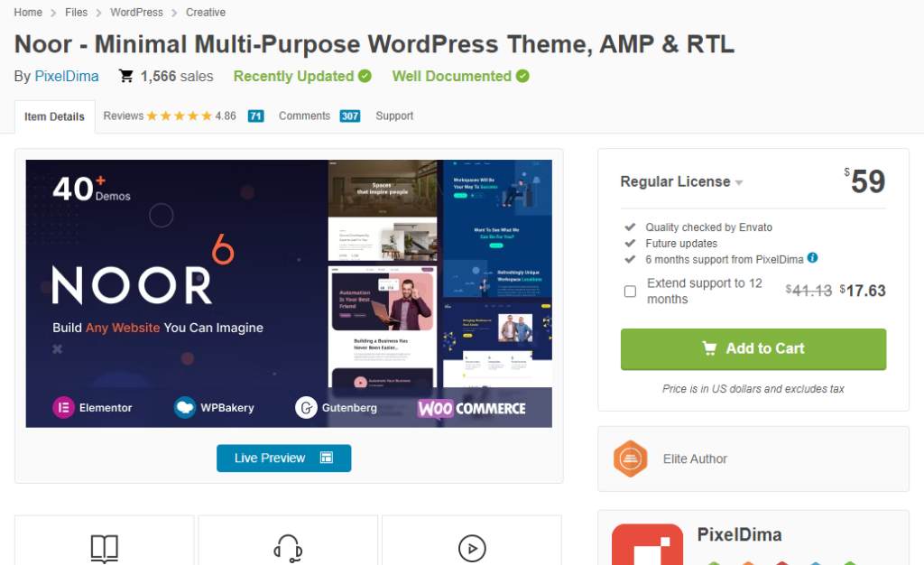Screen dimensions: 924x565
Task: Click the Elite Author hexagon badge icon
Action: click(x=631, y=458)
